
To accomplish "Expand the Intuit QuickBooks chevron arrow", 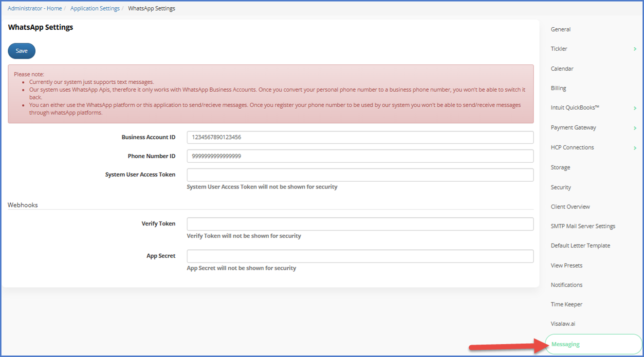I will [635, 108].
